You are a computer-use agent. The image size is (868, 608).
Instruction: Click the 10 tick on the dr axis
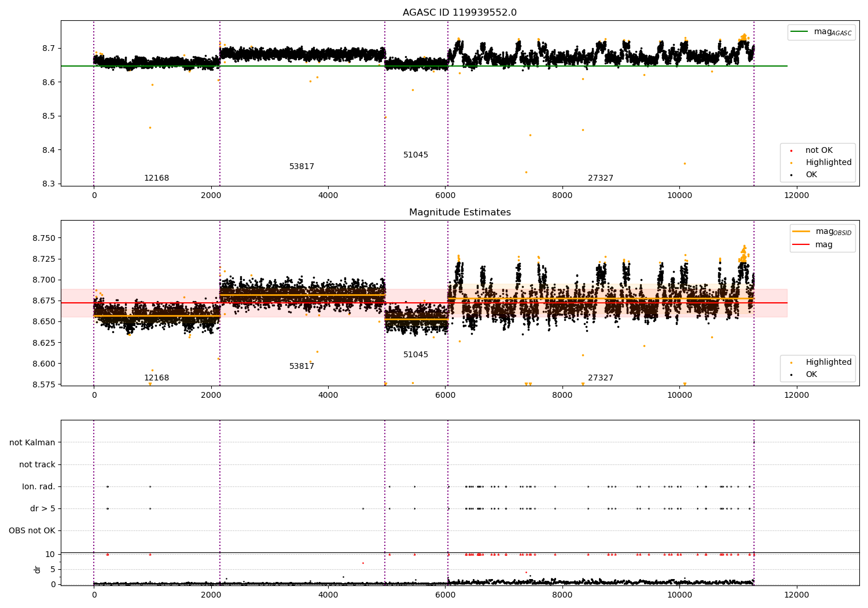[50, 554]
